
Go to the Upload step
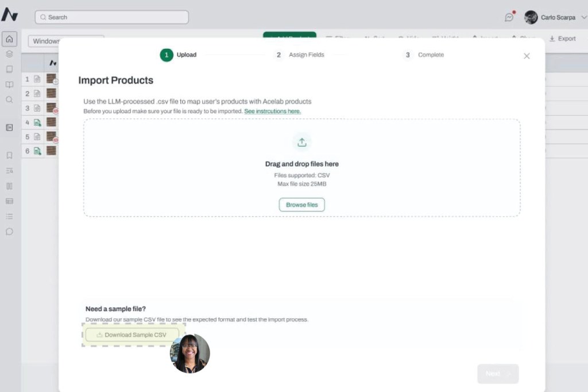click(179, 55)
